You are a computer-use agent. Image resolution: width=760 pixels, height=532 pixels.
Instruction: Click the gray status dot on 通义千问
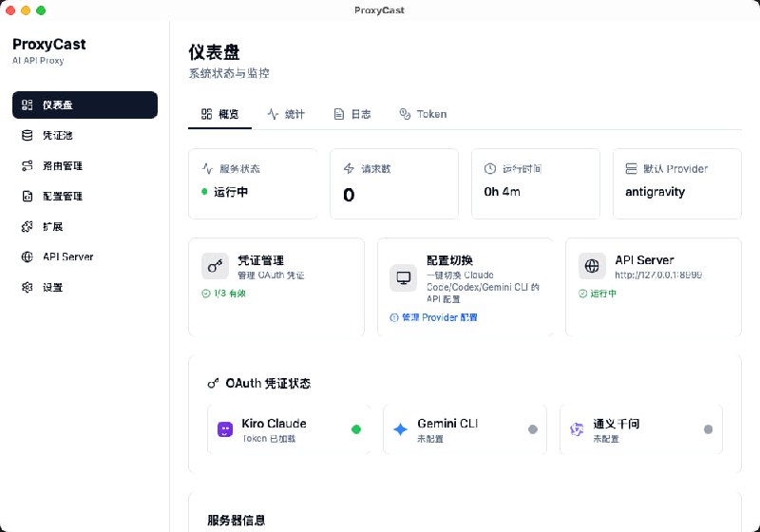tap(708, 429)
